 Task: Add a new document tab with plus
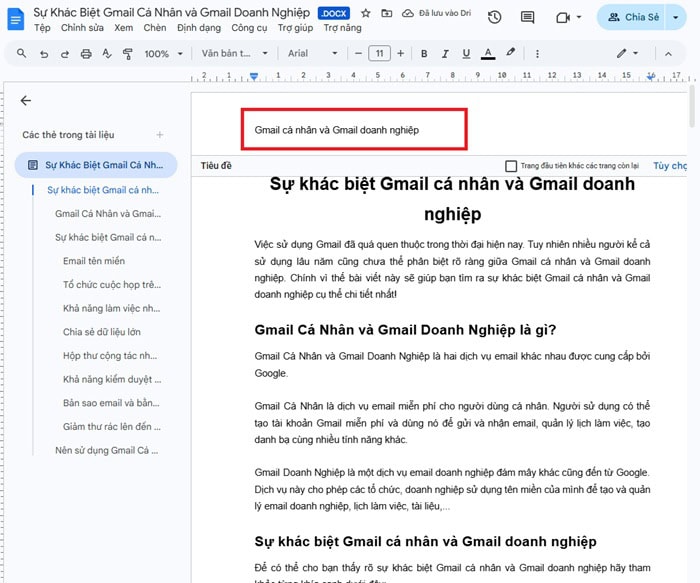160,134
